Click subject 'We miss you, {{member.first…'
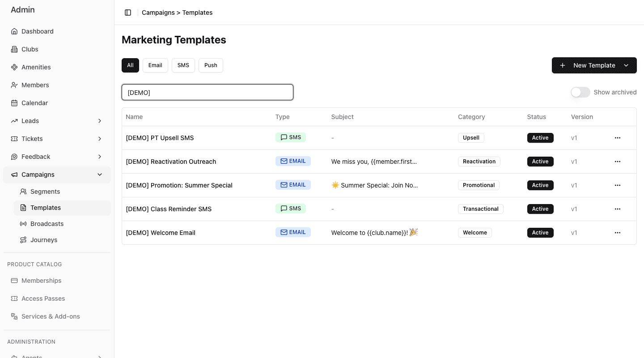644x358 pixels. pyautogui.click(x=374, y=162)
